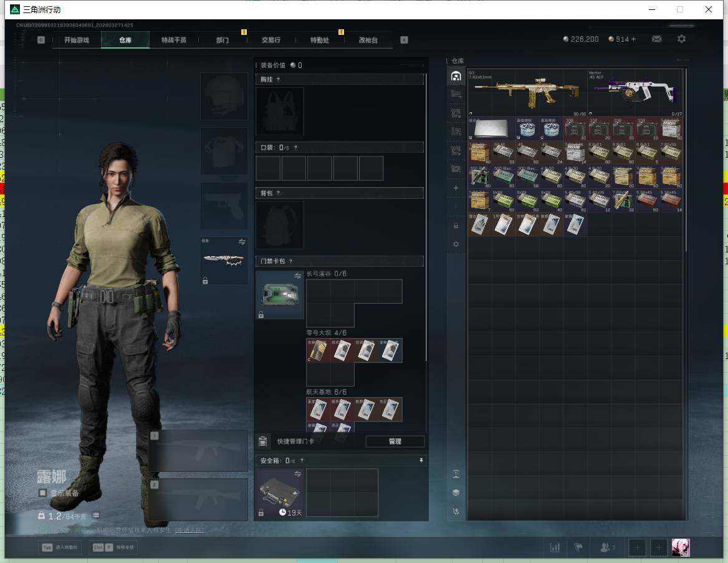The height and width of the screenshot is (563, 728).
Task: Click the first keycard in 零号大坝 row
Action: (x=318, y=351)
